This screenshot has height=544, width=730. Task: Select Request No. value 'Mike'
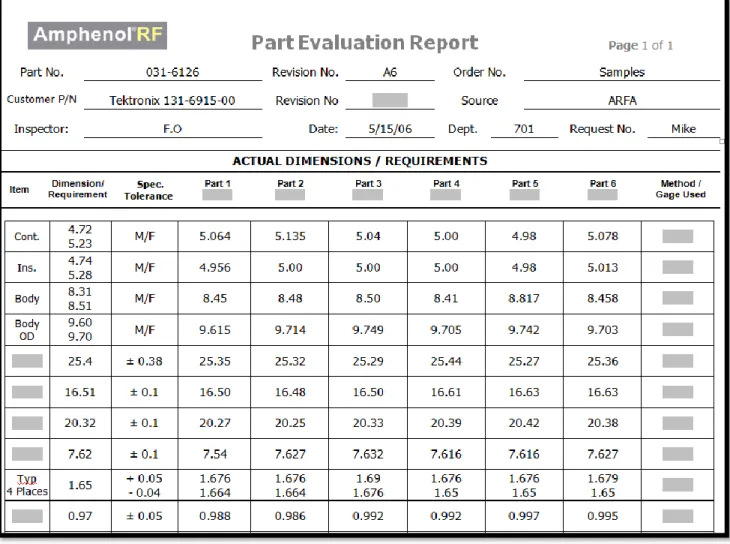click(x=683, y=129)
